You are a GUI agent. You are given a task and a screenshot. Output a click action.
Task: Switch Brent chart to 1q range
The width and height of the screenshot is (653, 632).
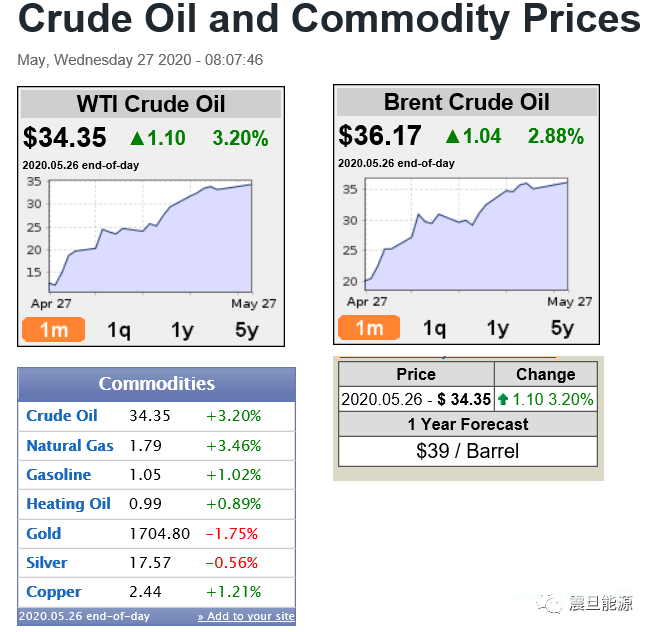(434, 328)
